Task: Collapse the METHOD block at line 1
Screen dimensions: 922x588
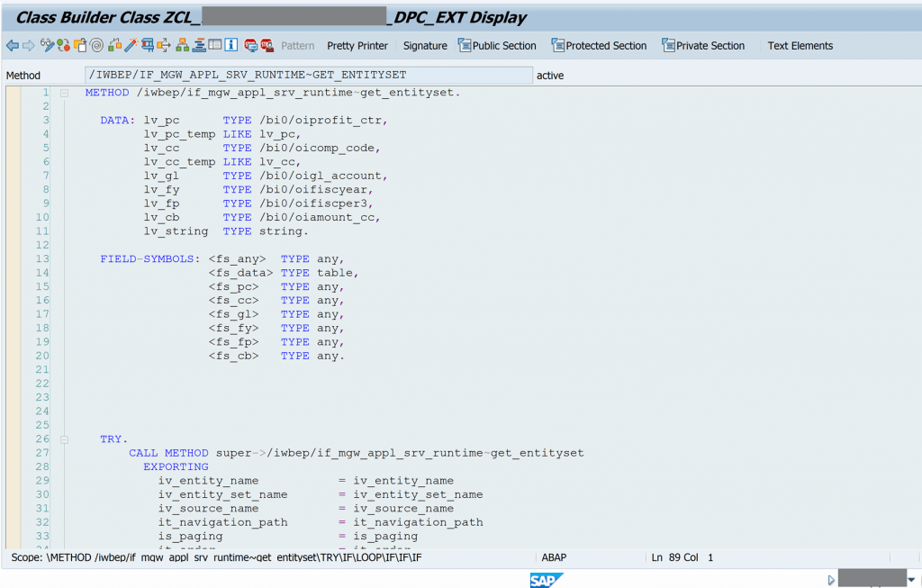Action: click(64, 93)
